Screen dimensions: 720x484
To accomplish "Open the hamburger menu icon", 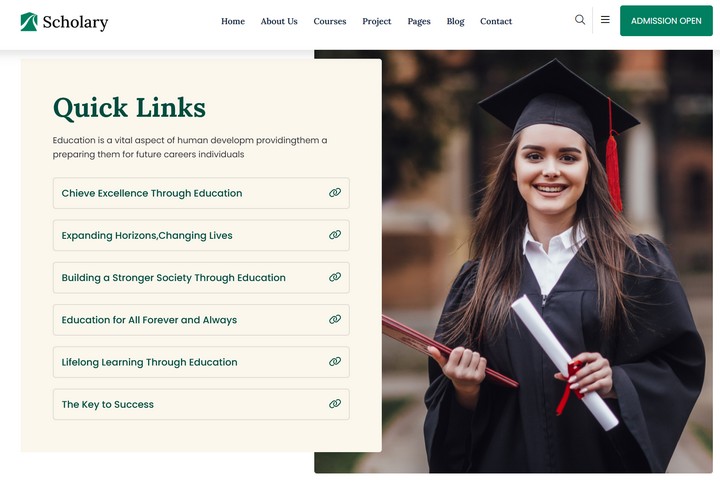I will (605, 20).
